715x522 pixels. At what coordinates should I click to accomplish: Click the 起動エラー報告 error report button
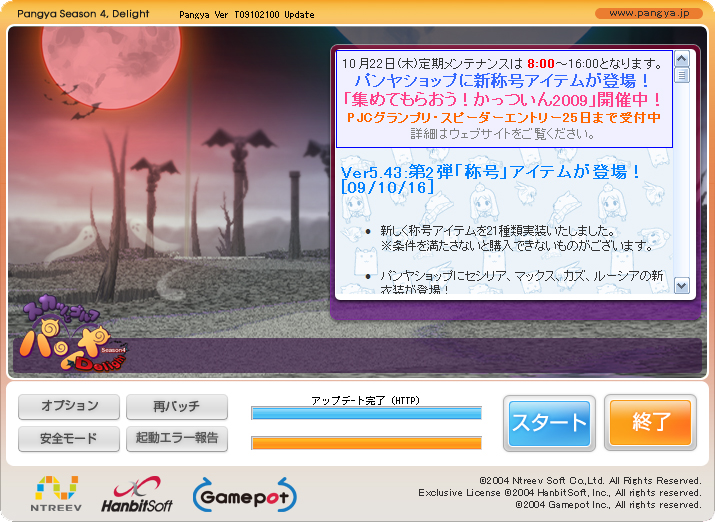click(177, 439)
